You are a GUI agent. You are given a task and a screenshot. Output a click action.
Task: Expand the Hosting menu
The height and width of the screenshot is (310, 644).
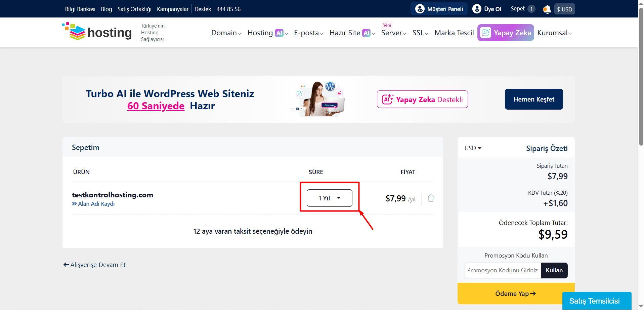[268, 33]
